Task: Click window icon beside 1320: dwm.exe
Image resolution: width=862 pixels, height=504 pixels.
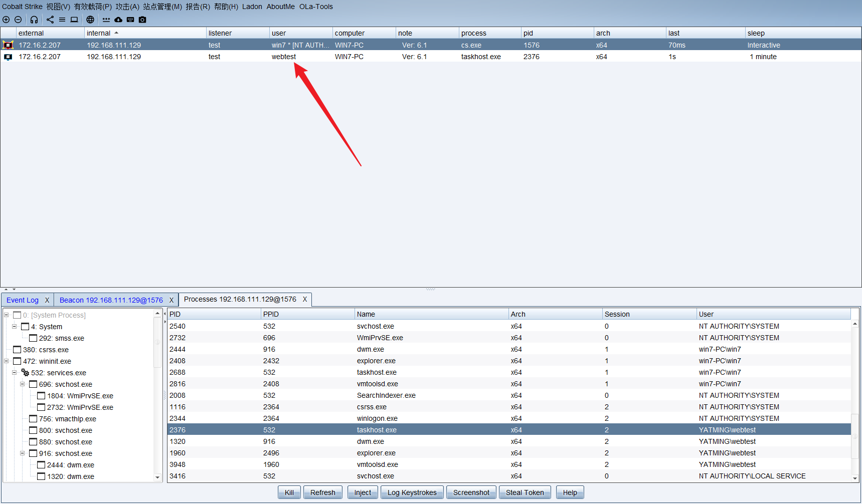Action: coord(41,476)
